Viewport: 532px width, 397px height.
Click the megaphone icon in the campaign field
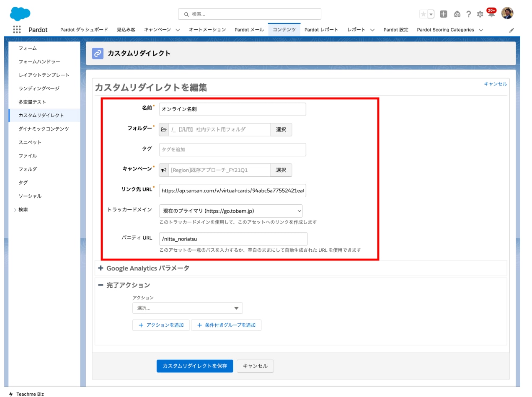tap(164, 170)
